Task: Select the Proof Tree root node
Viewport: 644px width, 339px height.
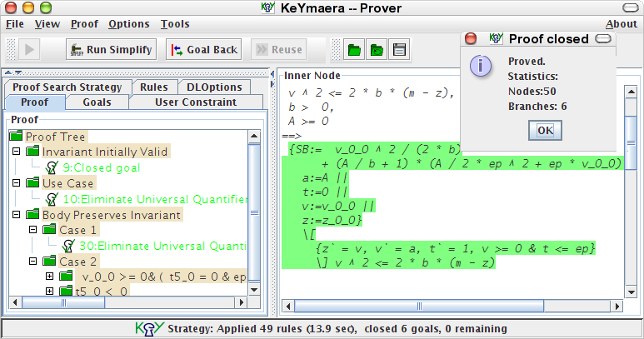Action: pyautogui.click(x=55, y=137)
